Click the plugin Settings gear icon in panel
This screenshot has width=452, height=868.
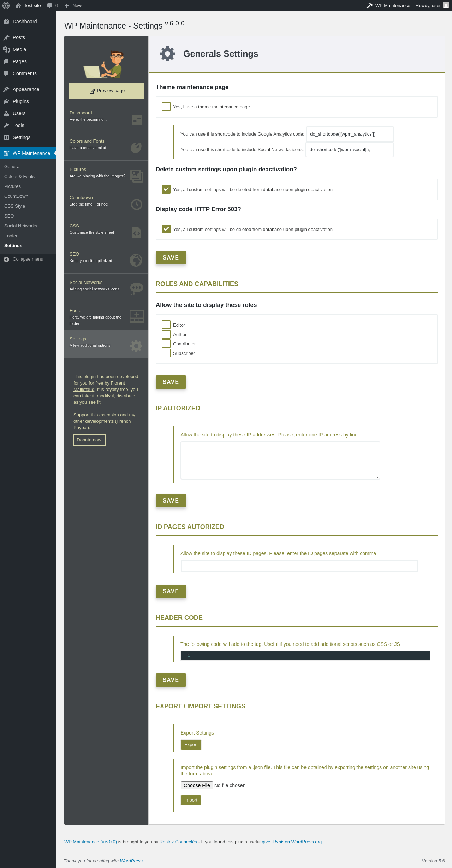[136, 346]
